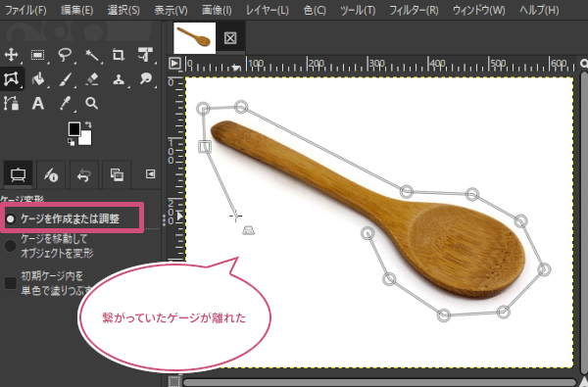
Task: Select the Fuzzy Select wand tool
Action: tap(92, 55)
